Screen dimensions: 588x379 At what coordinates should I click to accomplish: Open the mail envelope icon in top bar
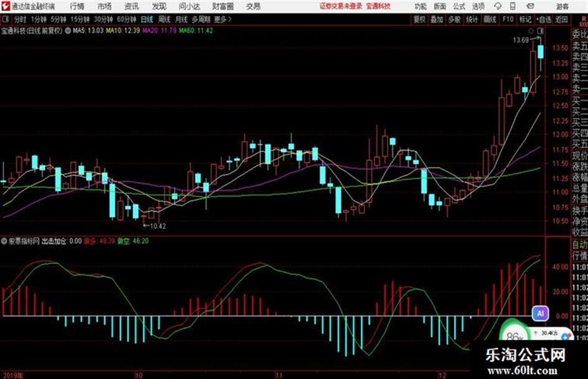[530, 6]
